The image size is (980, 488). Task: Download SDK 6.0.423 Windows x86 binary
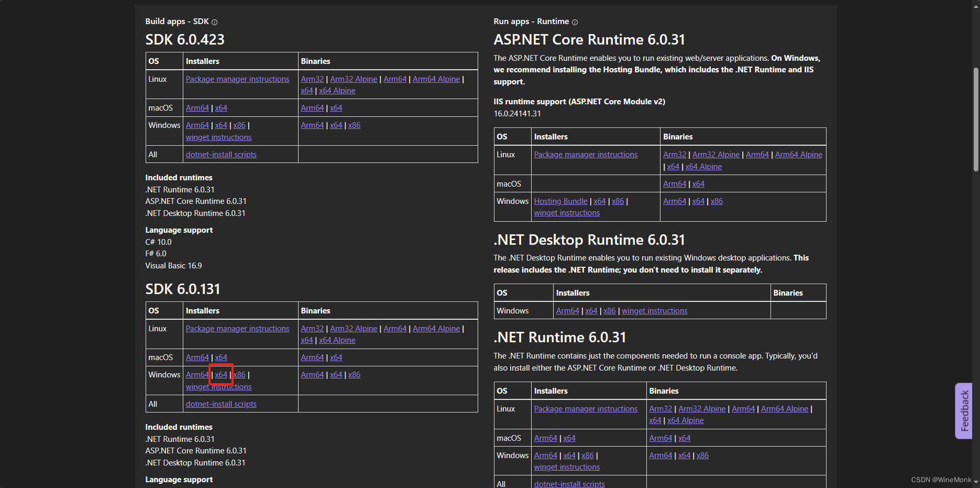[355, 125]
